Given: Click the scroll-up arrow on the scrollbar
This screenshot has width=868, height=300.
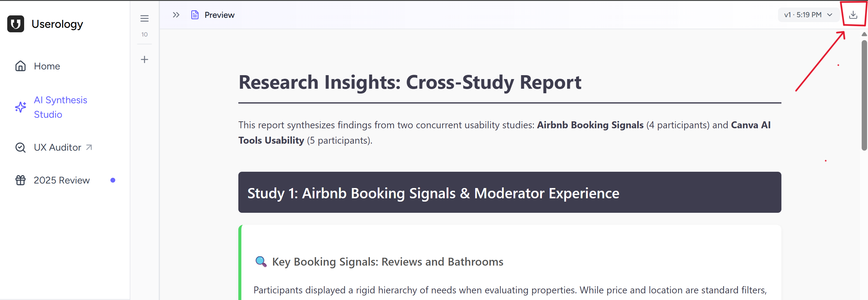Looking at the screenshot, I should (864, 34).
